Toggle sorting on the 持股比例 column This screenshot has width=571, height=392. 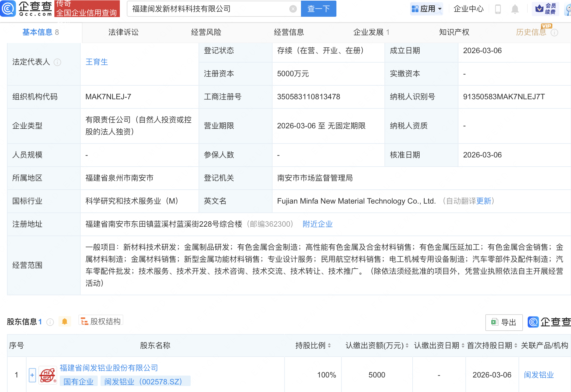point(330,346)
